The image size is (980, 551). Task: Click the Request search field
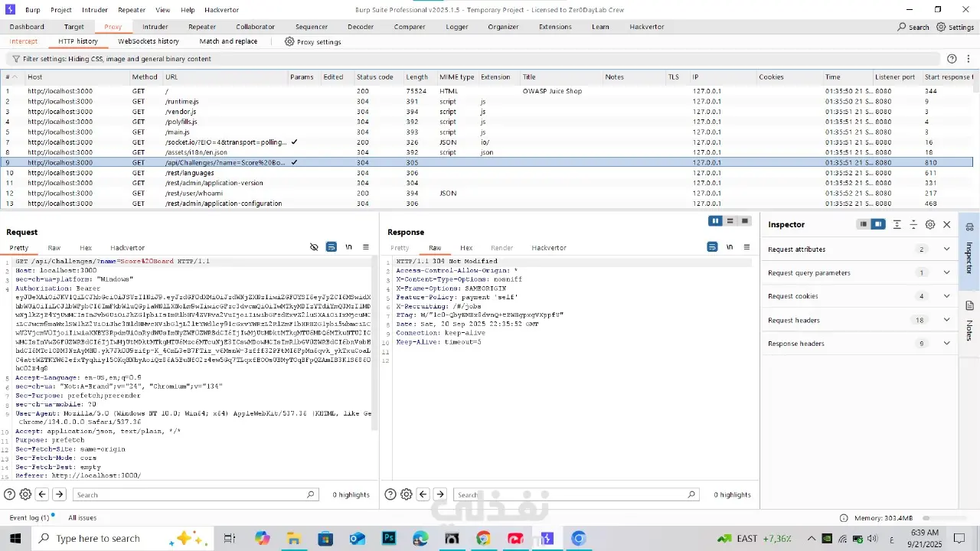tap(194, 495)
